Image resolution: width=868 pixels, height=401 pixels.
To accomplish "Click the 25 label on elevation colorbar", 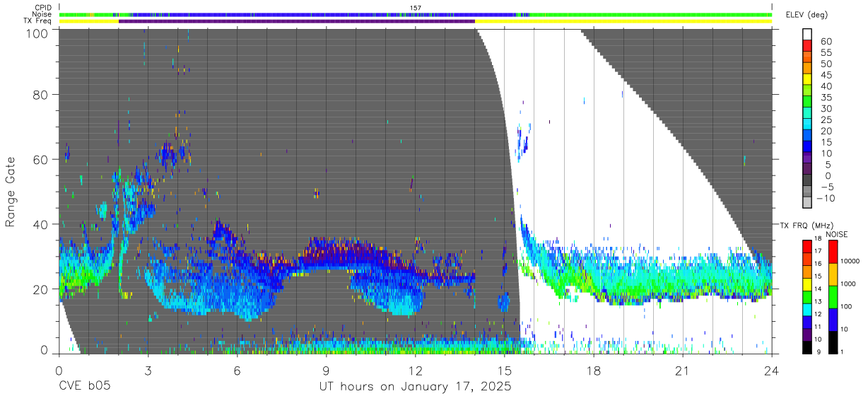I will 826,120.
